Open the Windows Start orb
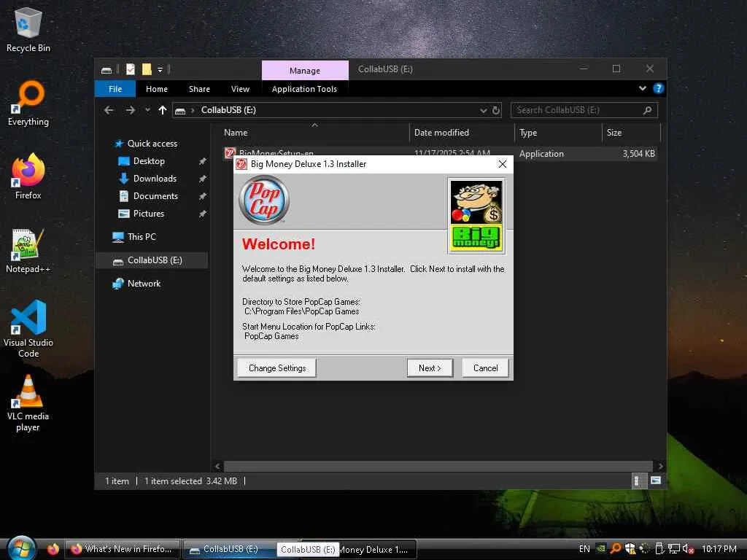747x560 pixels. [x=20, y=548]
